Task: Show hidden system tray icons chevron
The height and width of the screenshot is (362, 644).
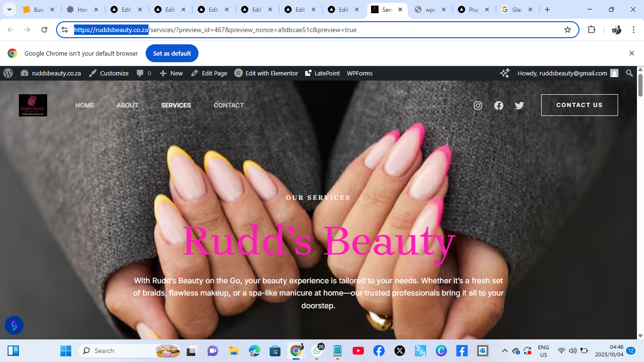Action: coord(504,351)
